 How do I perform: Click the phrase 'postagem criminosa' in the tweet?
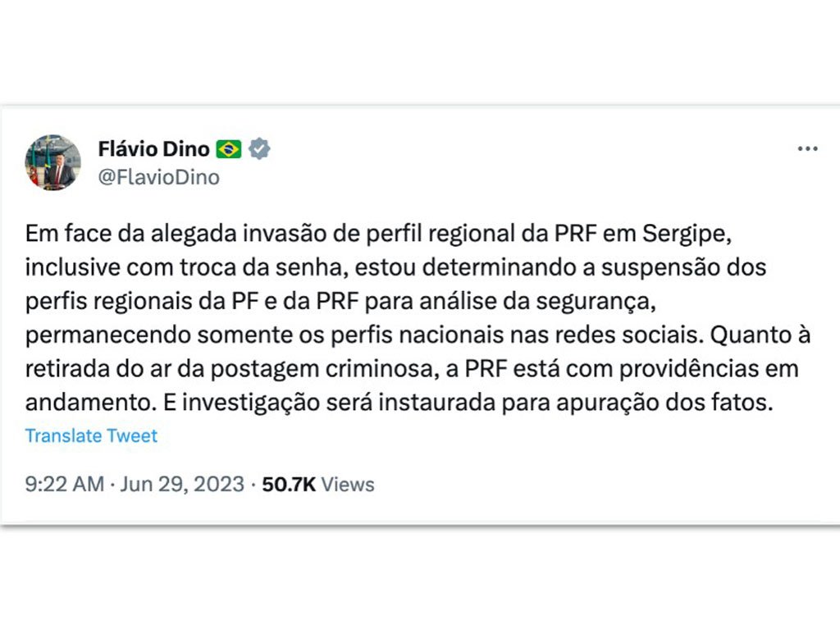point(321,370)
